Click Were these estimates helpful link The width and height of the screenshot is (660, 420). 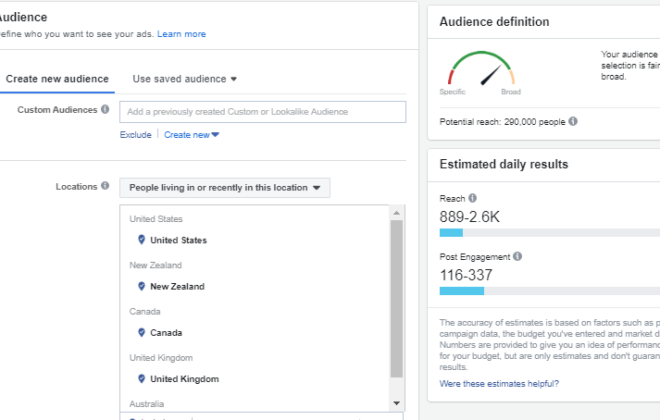coord(499,383)
